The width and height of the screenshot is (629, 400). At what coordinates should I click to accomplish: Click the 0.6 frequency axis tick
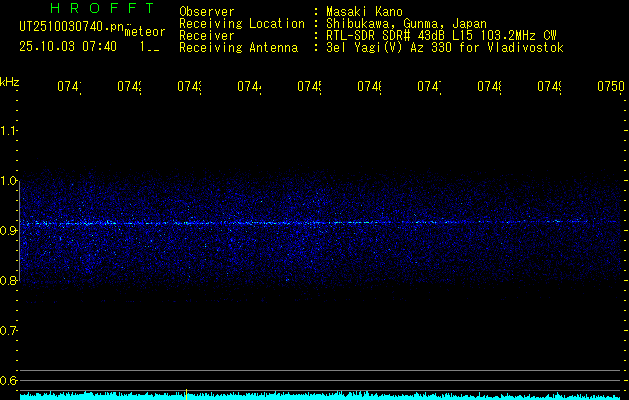pyautogui.click(x=9, y=380)
